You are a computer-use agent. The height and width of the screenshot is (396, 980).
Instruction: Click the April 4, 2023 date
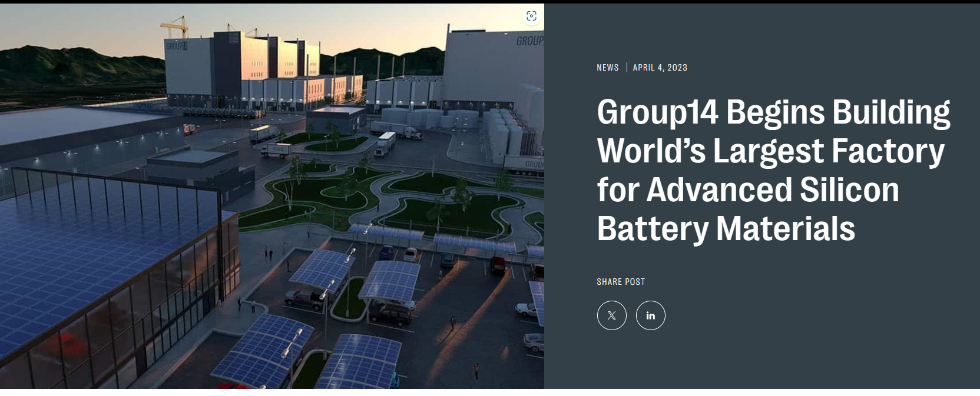(660, 68)
